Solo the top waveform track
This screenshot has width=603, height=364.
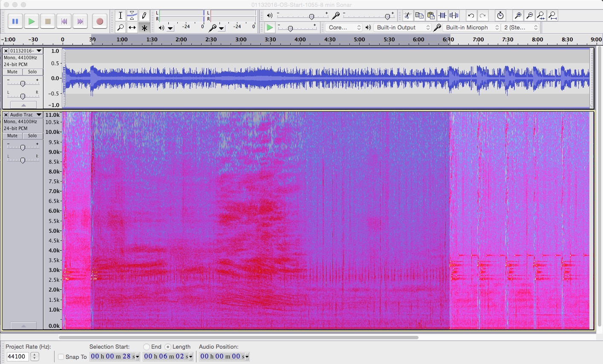coord(32,72)
